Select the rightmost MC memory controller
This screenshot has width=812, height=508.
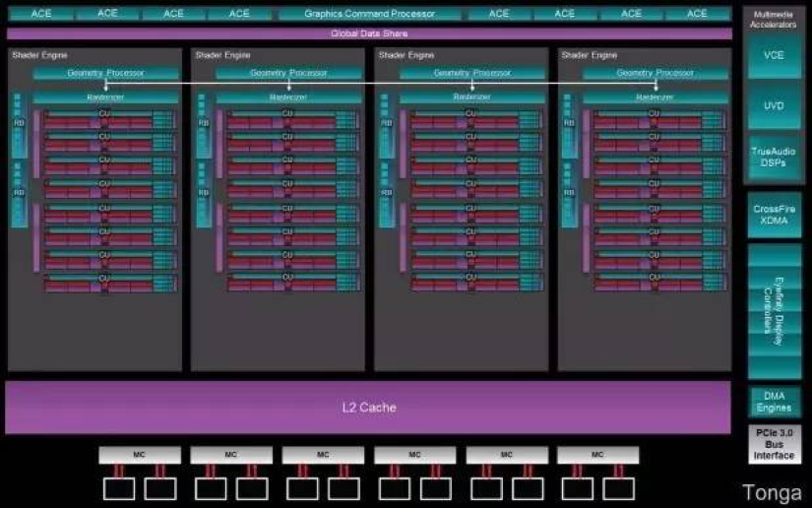[597, 455]
